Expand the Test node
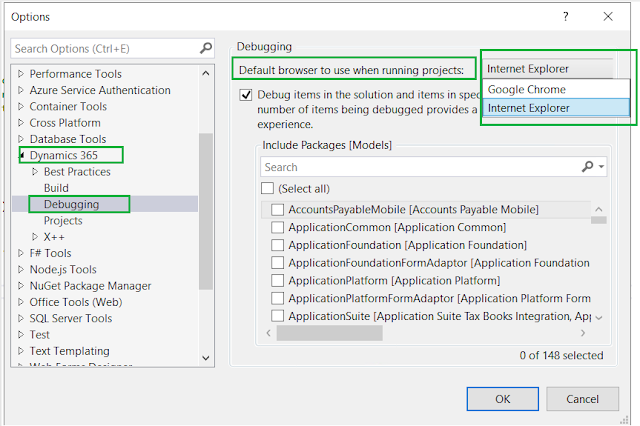The width and height of the screenshot is (640, 426). (21, 335)
